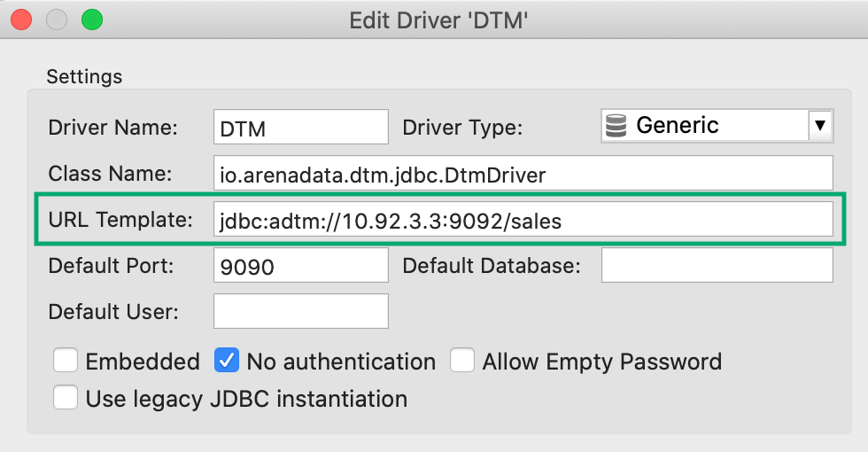868x452 pixels.
Task: Click the database icon in Driver Type
Action: click(615, 126)
